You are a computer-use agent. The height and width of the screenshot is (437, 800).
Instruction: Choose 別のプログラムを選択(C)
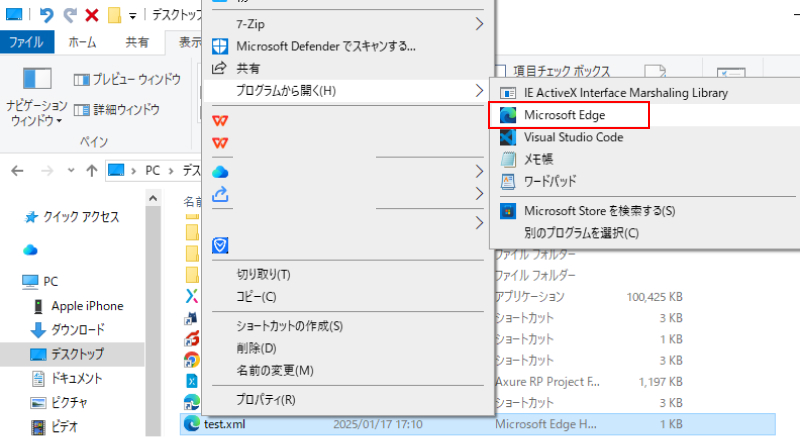pos(644,233)
